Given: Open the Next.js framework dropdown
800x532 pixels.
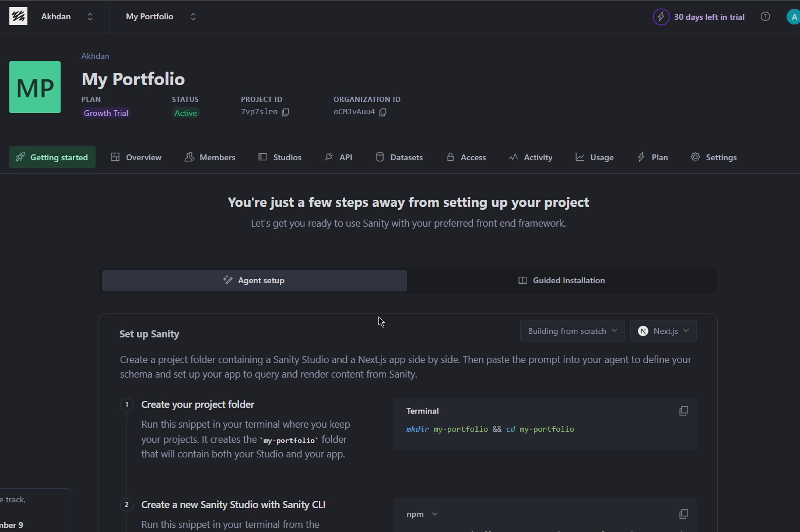Looking at the screenshot, I should pyautogui.click(x=663, y=331).
